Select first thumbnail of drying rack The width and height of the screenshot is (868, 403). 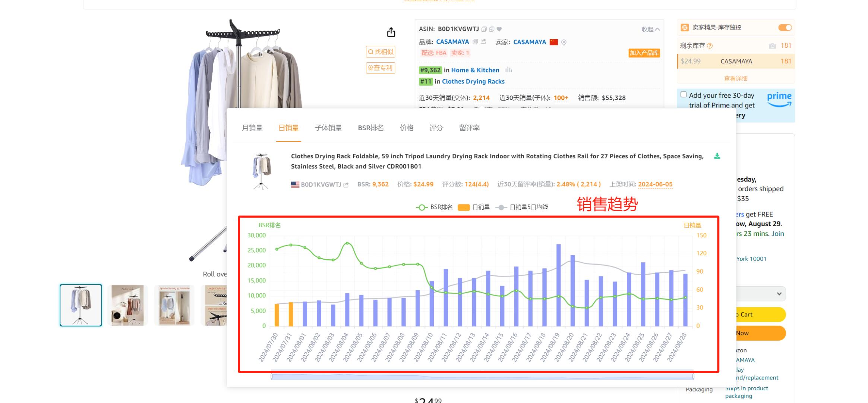tap(81, 305)
